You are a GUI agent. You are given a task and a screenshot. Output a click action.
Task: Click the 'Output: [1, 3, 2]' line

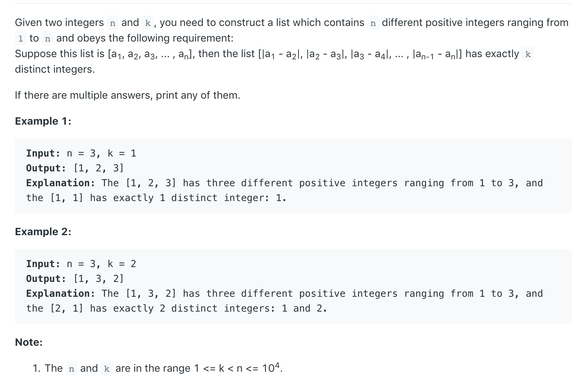[x=75, y=279]
